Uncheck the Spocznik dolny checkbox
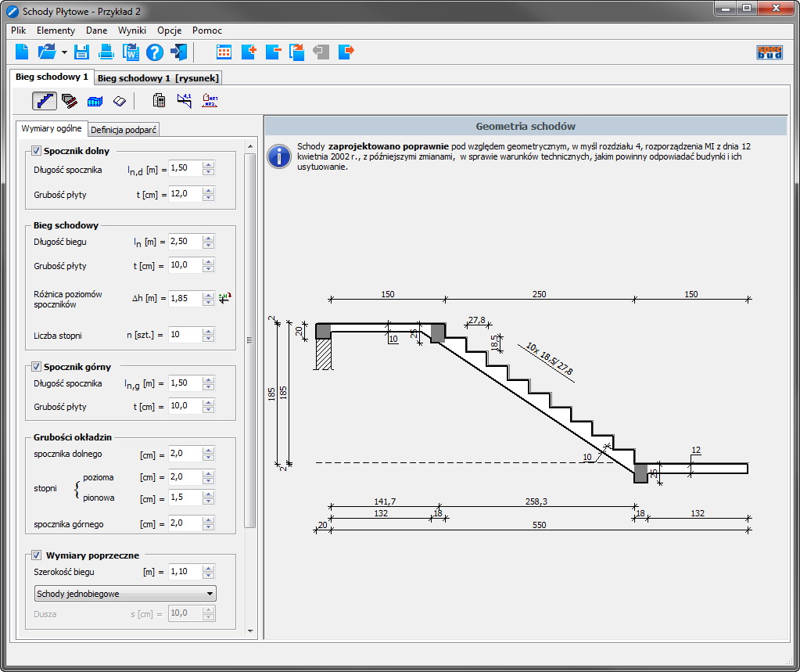800x672 pixels. coord(36,151)
